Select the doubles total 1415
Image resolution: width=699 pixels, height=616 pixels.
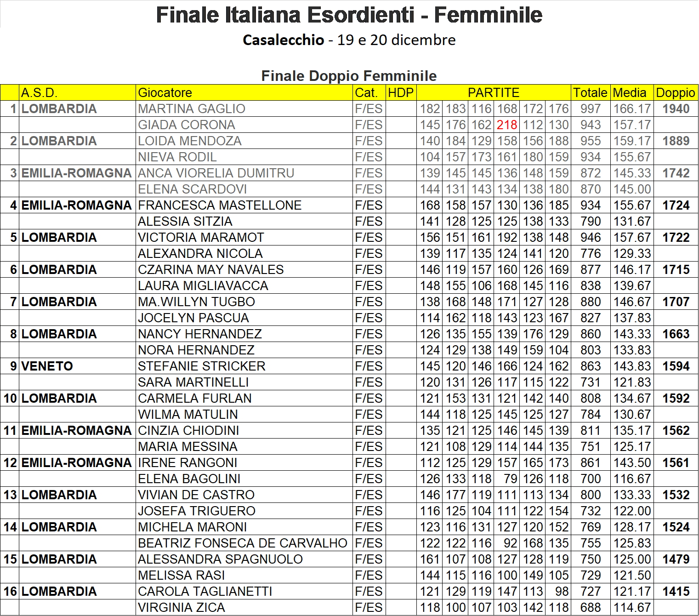pyautogui.click(x=676, y=592)
